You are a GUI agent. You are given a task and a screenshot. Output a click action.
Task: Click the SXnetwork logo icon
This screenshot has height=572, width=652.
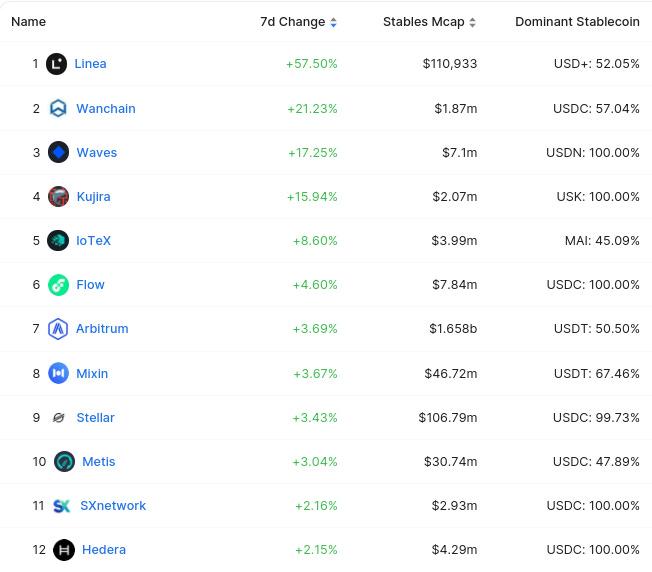62,506
